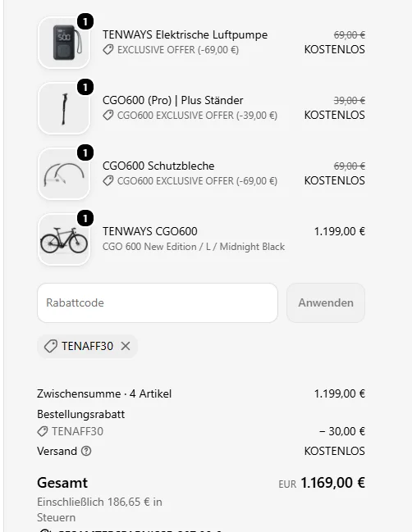412x532 pixels.
Task: Remove the TENAFF30 discount code
Action: pyautogui.click(x=126, y=346)
